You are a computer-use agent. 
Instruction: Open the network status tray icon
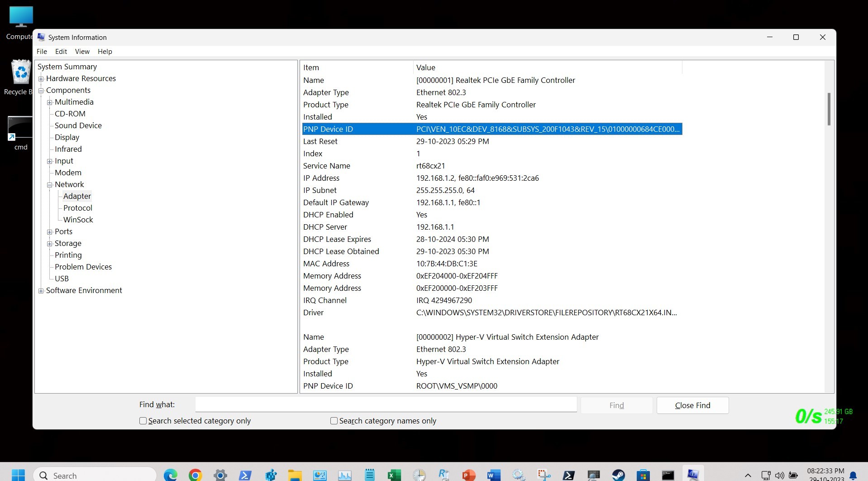(766, 476)
